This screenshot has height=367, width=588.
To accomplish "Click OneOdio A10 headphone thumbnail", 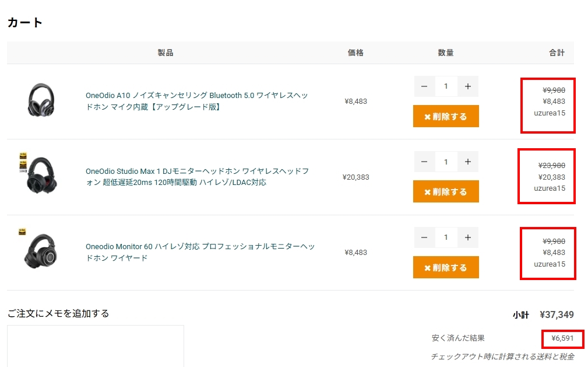I will [41, 100].
